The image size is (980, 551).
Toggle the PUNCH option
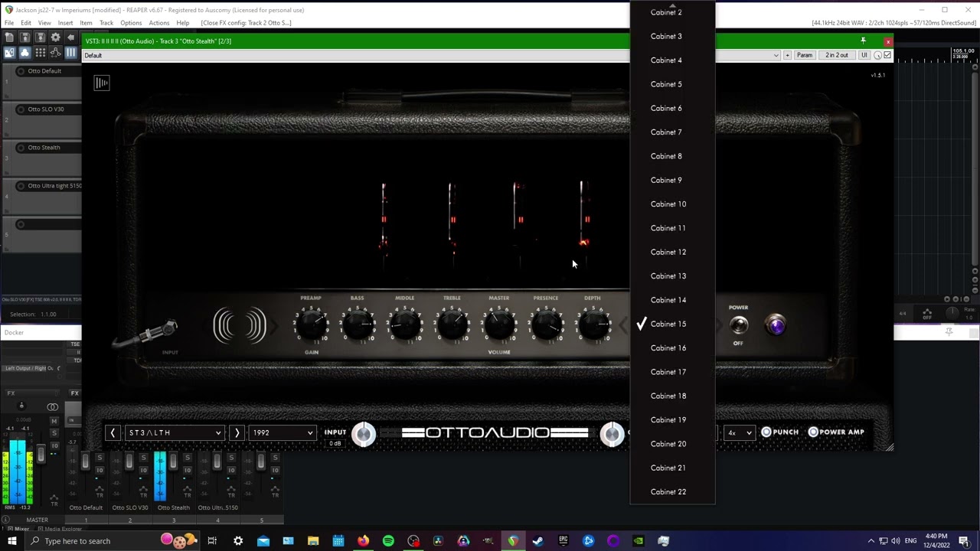(780, 432)
